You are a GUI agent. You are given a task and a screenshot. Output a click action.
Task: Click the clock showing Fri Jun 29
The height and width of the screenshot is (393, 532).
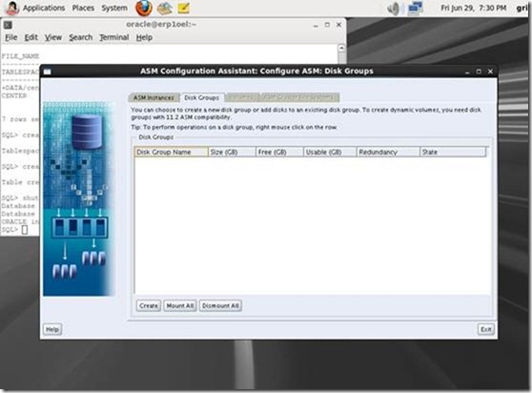tap(473, 8)
